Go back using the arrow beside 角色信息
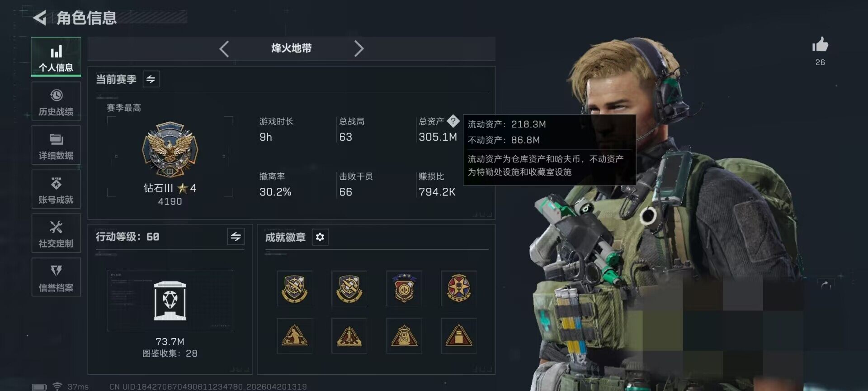868x391 pixels. tap(40, 18)
